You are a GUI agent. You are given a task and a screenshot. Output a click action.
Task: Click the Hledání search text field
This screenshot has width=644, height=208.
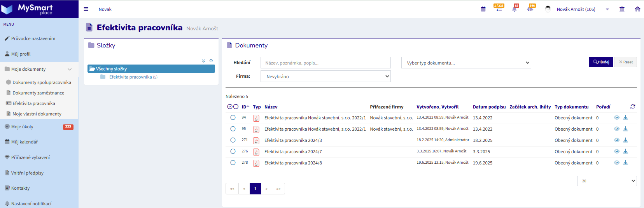[325, 63]
